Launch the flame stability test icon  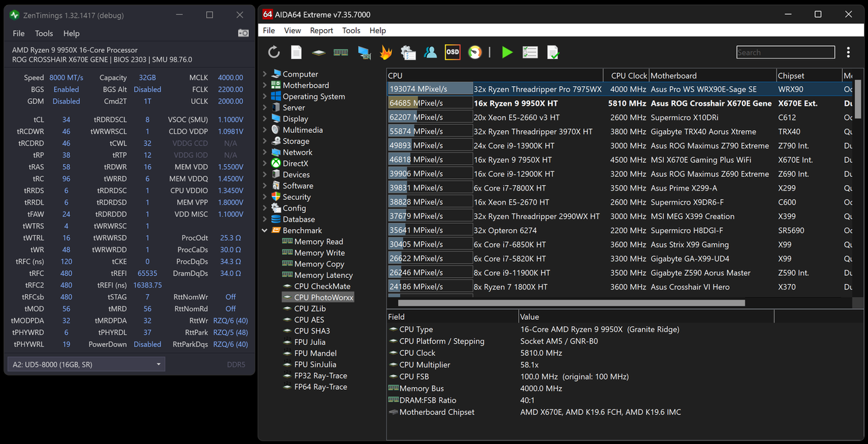pos(386,52)
